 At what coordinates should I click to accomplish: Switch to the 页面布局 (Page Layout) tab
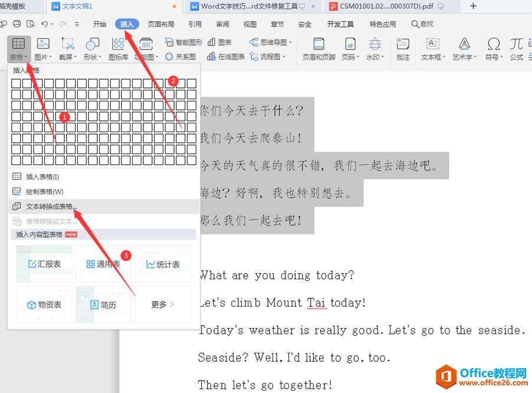click(160, 24)
